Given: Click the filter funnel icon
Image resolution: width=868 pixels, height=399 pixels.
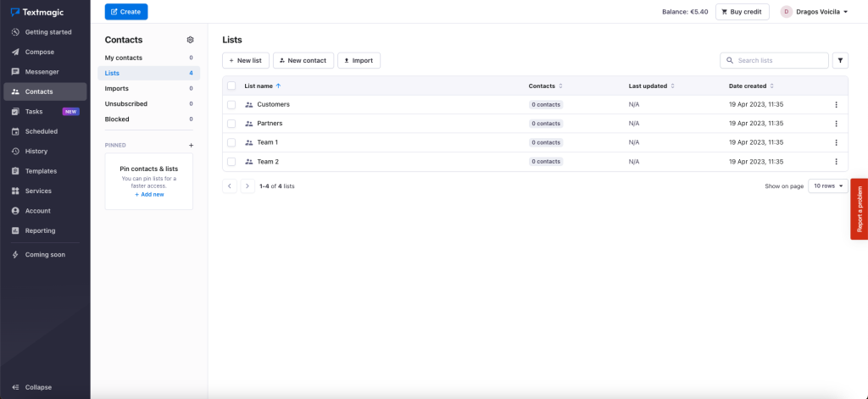Looking at the screenshot, I should coord(840,60).
